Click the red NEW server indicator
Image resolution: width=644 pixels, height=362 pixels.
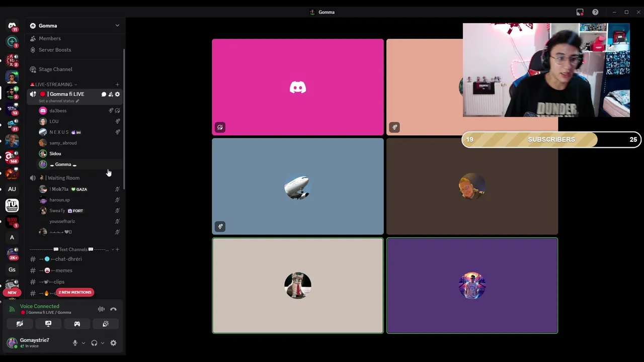(12, 293)
